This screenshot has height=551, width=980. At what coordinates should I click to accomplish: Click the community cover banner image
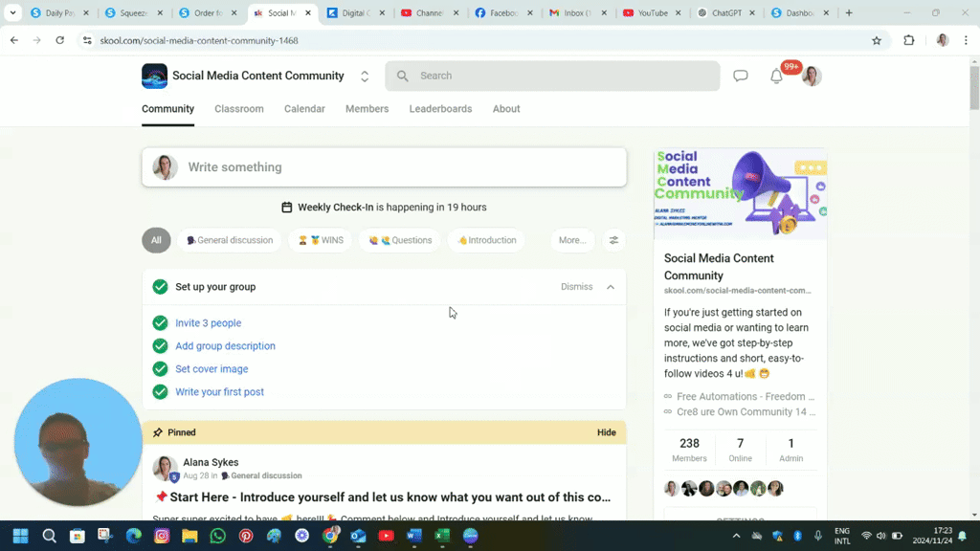(x=741, y=193)
